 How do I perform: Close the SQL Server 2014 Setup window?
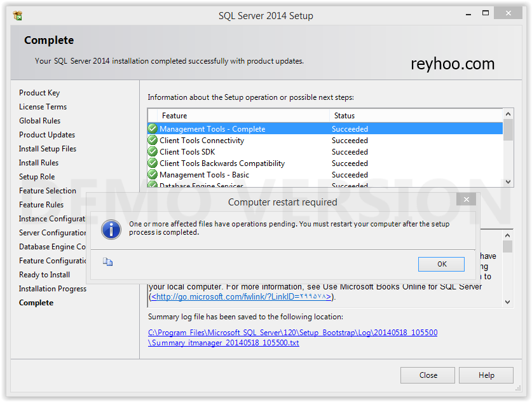(508, 13)
